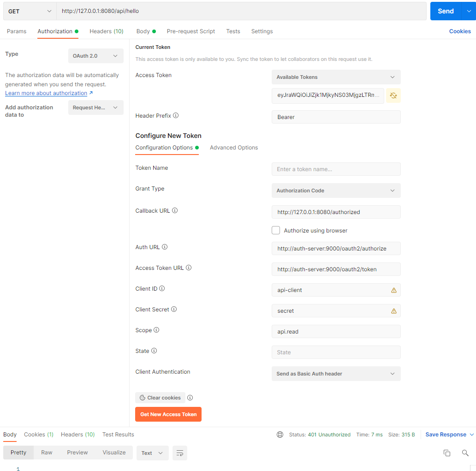This screenshot has width=476, height=471.
Task: Open the request Settings tab
Action: (262, 31)
